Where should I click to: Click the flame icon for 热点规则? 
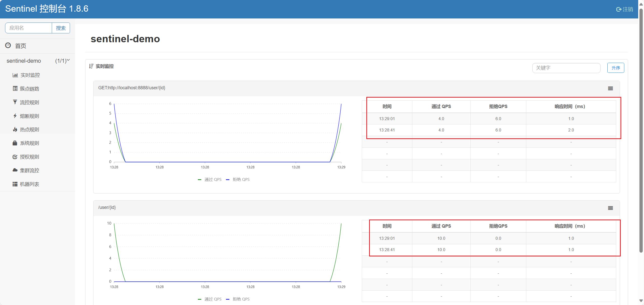point(15,129)
